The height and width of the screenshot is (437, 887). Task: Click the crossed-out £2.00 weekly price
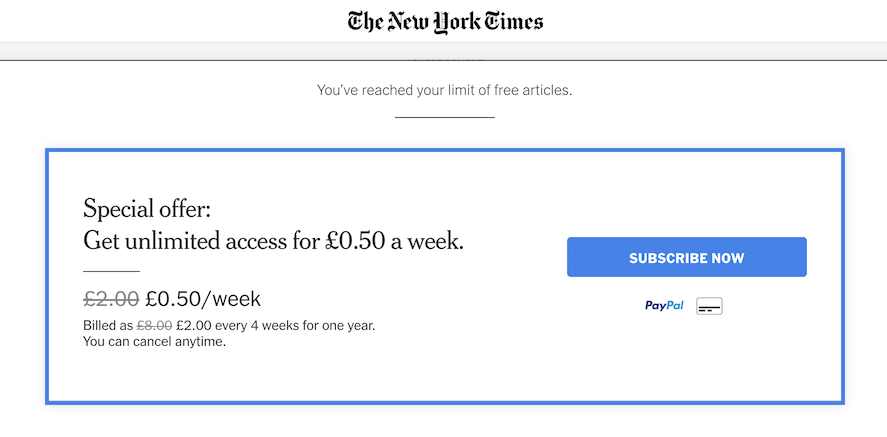pos(111,298)
